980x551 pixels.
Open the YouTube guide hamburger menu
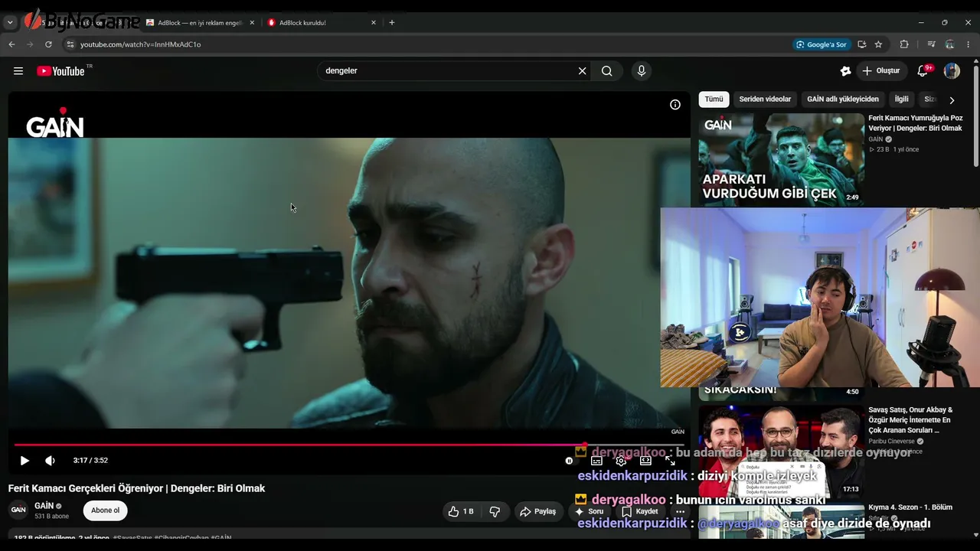pos(18,71)
